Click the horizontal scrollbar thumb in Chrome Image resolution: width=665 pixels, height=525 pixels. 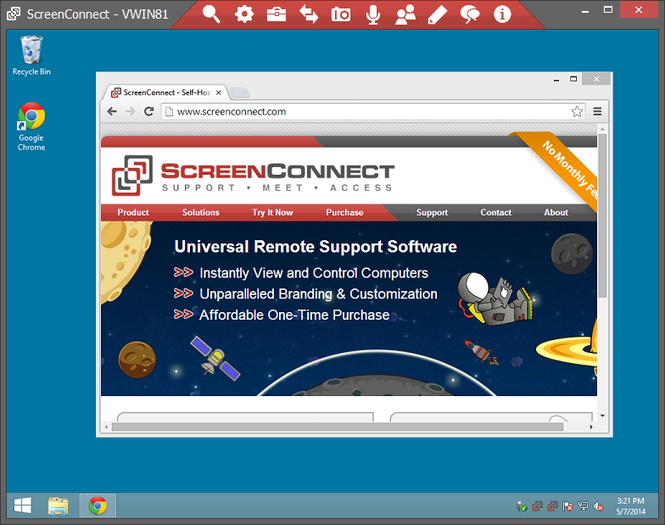pyautogui.click(x=338, y=427)
